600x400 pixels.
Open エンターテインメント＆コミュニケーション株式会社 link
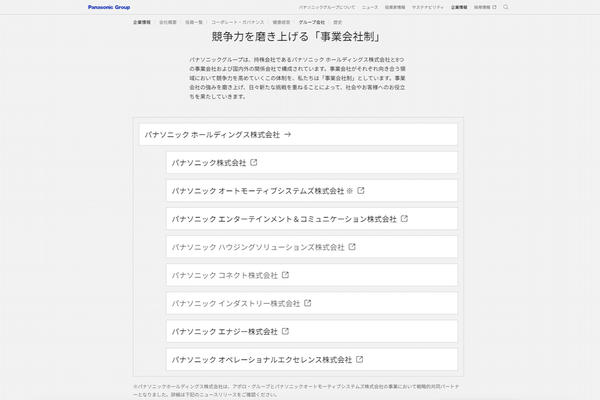pyautogui.click(x=312, y=219)
